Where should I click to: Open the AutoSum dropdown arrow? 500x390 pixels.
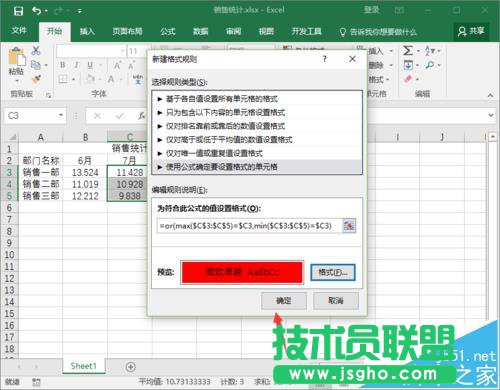tap(418, 51)
